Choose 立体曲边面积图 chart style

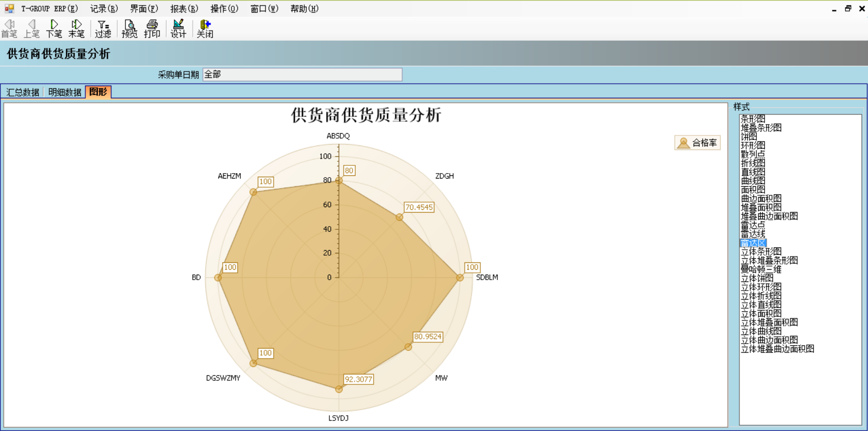tap(769, 340)
